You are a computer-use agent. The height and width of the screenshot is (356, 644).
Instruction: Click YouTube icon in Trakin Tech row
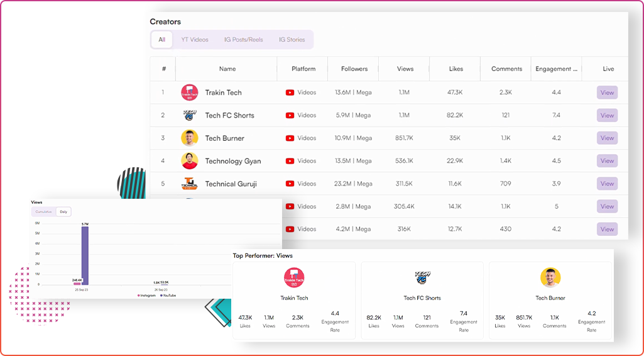290,92
